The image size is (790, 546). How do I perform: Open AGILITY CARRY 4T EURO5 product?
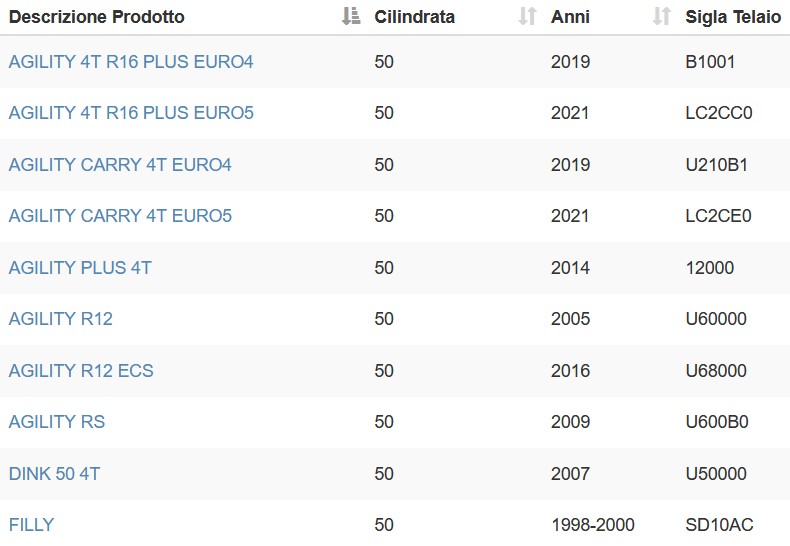pos(120,216)
